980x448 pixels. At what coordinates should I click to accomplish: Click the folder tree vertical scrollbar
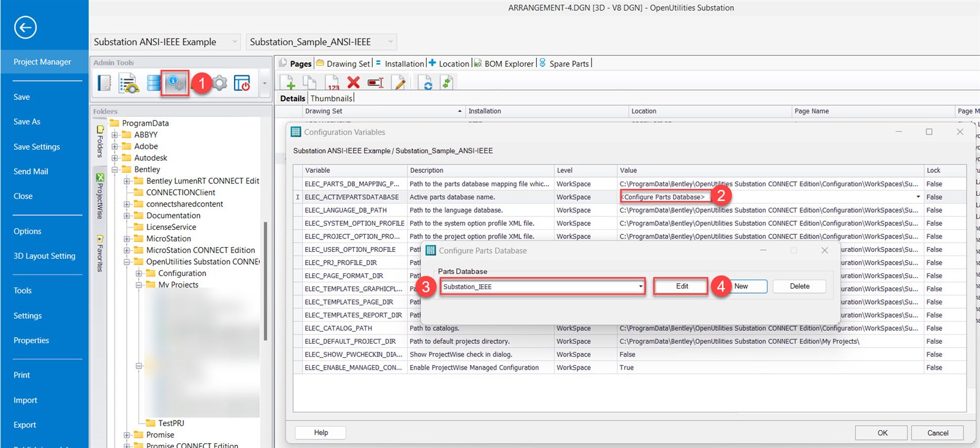[x=265, y=281]
